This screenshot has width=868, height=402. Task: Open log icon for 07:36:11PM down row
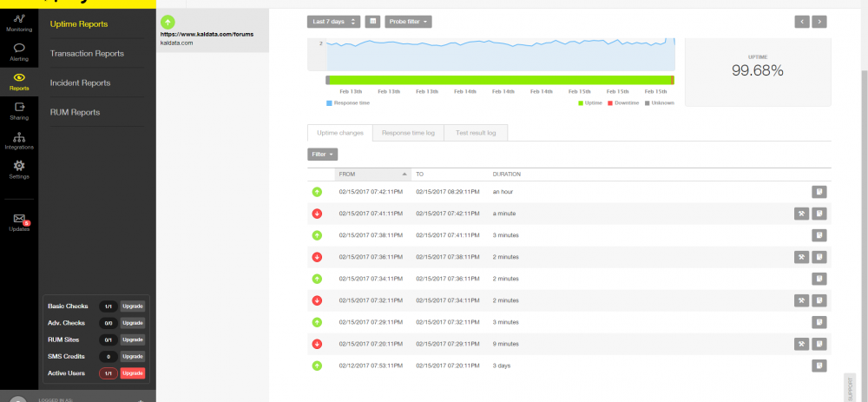click(x=819, y=257)
